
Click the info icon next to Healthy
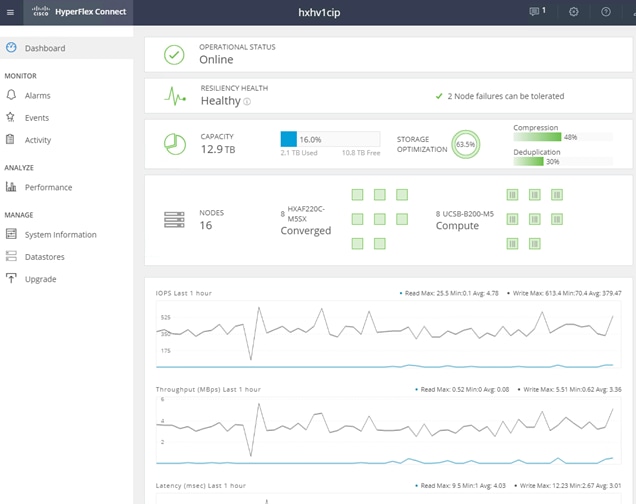pyautogui.click(x=247, y=102)
